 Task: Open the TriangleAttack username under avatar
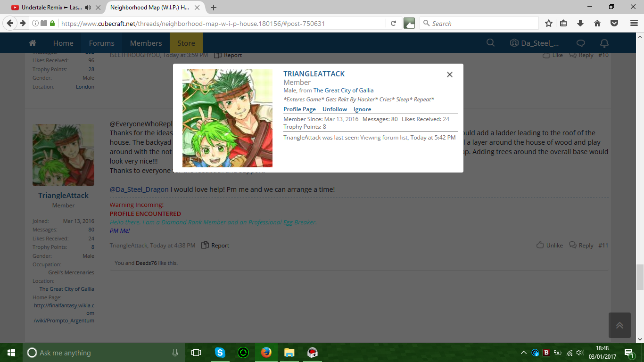pyautogui.click(x=63, y=196)
